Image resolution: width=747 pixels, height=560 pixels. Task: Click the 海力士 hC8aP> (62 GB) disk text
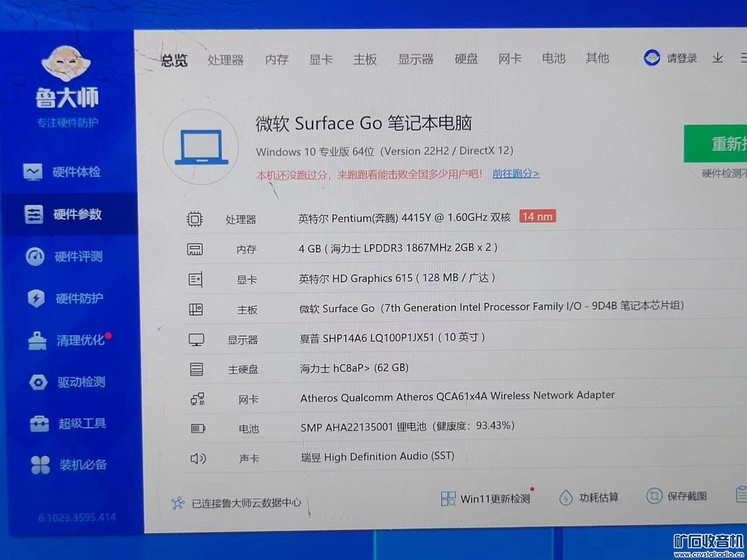[354, 367]
